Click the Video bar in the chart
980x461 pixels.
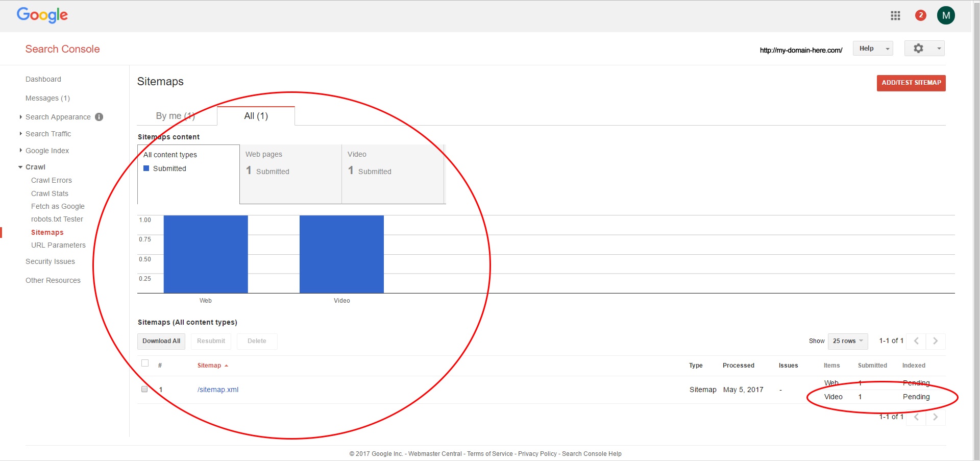click(341, 254)
